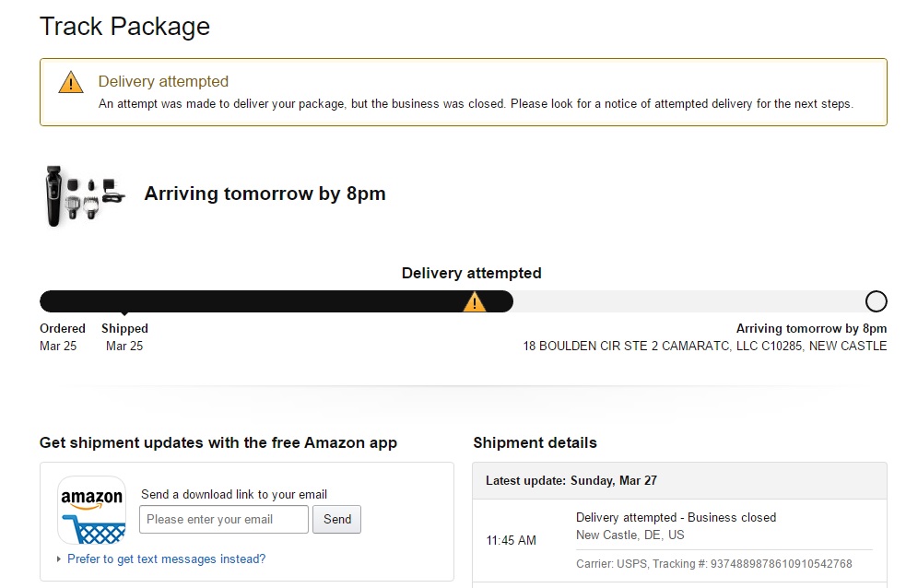This screenshot has height=588, width=906.
Task: Click the Amazon app shopping cart icon
Action: point(92,510)
